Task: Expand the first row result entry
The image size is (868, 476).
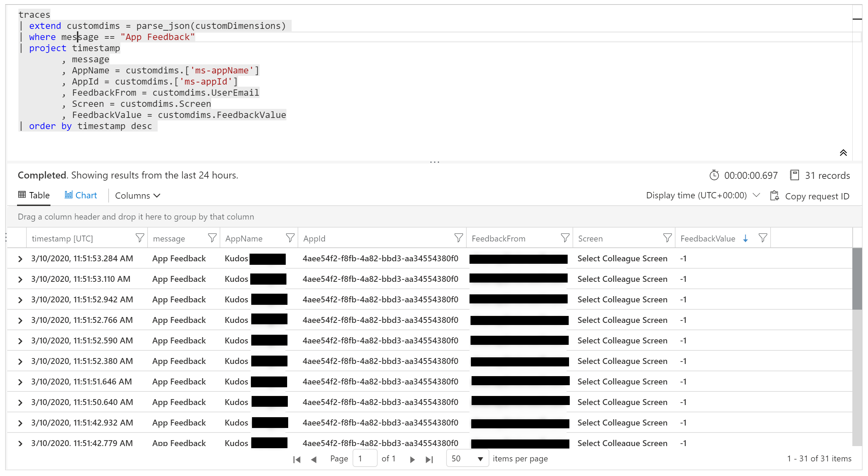Action: pyautogui.click(x=20, y=259)
